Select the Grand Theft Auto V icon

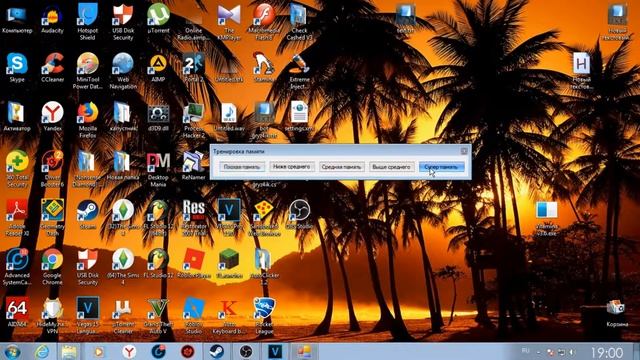point(158,316)
